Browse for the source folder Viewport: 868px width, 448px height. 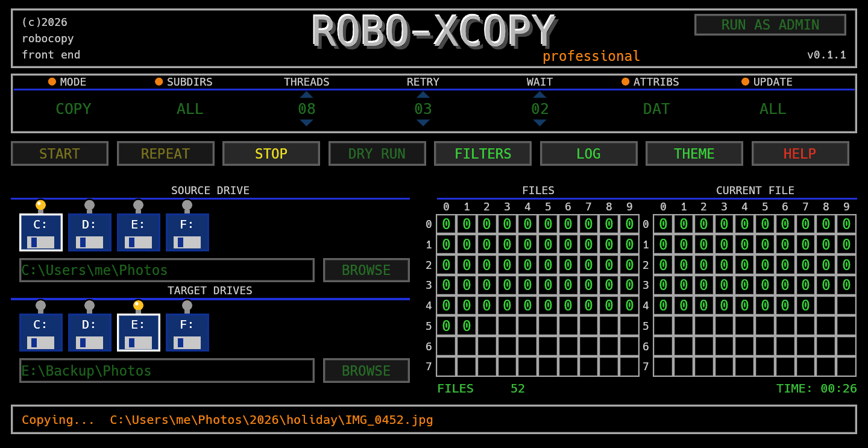tap(366, 270)
